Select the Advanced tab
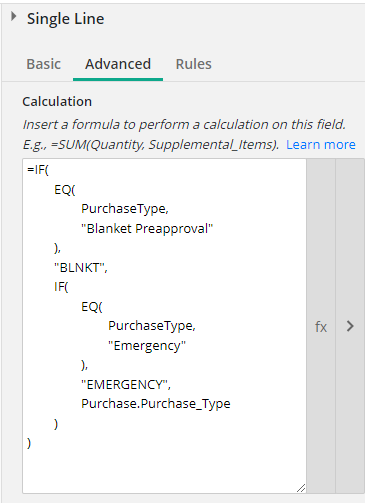This screenshot has width=365, height=503. tap(118, 64)
